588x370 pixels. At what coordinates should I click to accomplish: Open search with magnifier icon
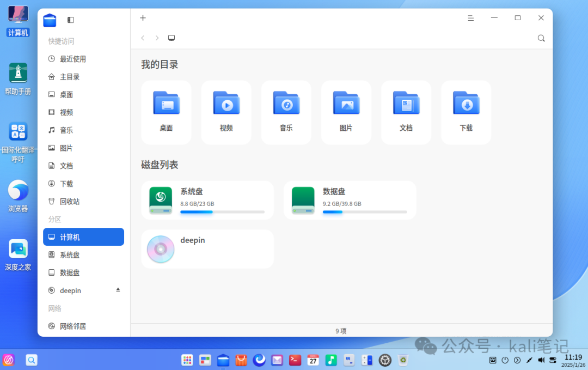click(x=541, y=38)
